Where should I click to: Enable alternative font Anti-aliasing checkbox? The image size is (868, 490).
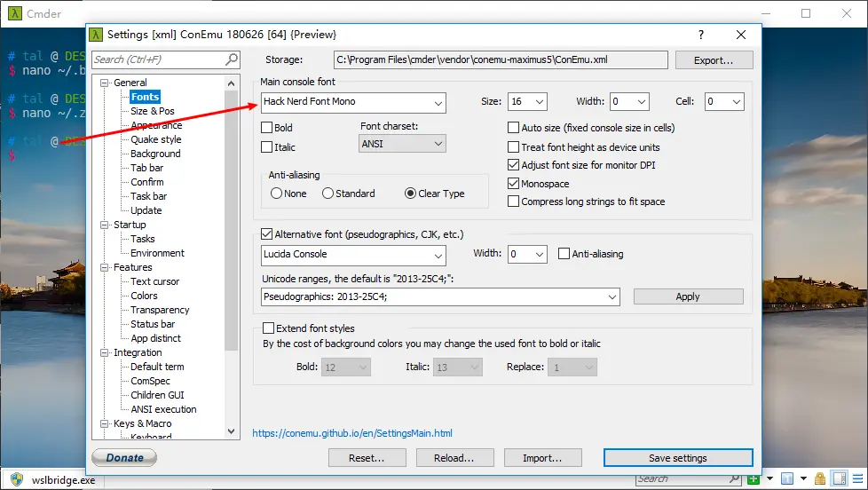click(x=564, y=254)
